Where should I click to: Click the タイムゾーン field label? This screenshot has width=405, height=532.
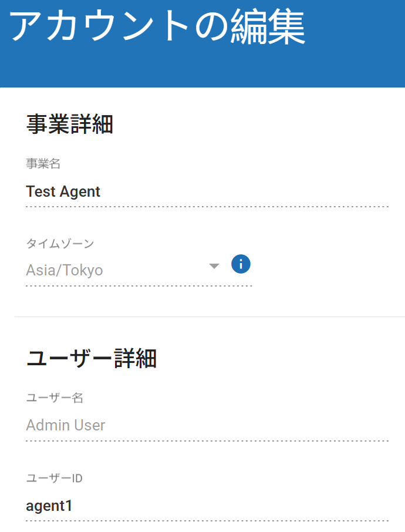tap(60, 243)
